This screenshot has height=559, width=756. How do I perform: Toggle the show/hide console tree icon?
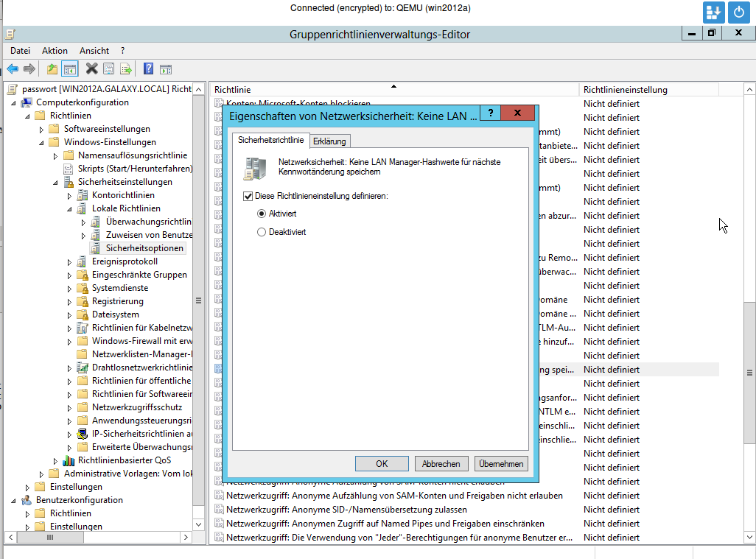(70, 69)
